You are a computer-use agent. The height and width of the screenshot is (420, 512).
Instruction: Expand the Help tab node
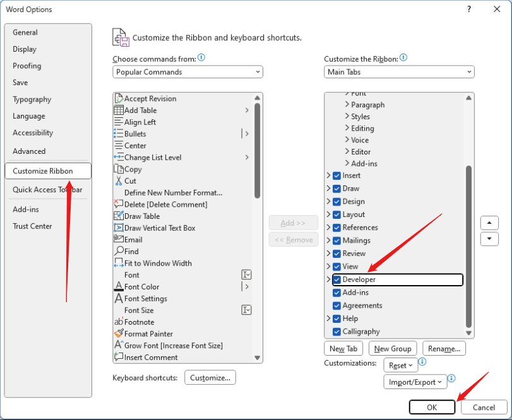click(x=328, y=318)
